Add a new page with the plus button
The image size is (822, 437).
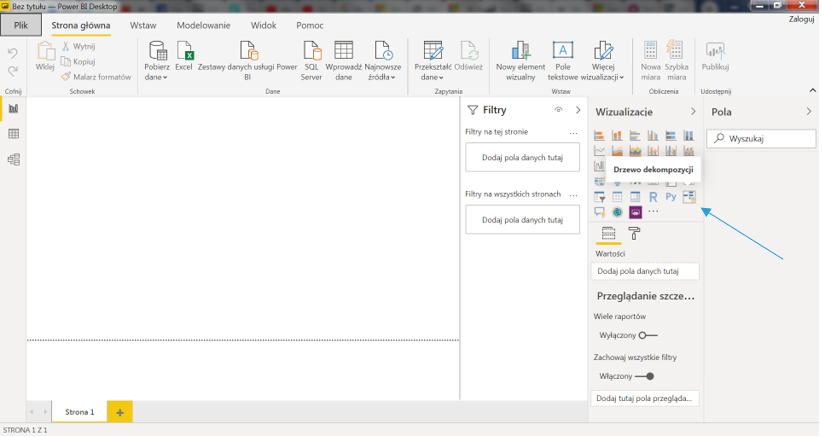tap(119, 412)
